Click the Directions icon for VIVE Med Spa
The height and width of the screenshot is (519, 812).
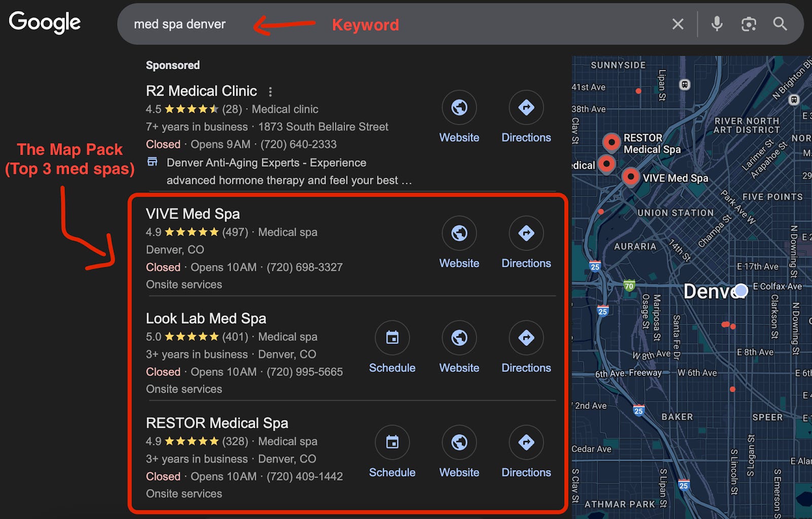point(526,233)
